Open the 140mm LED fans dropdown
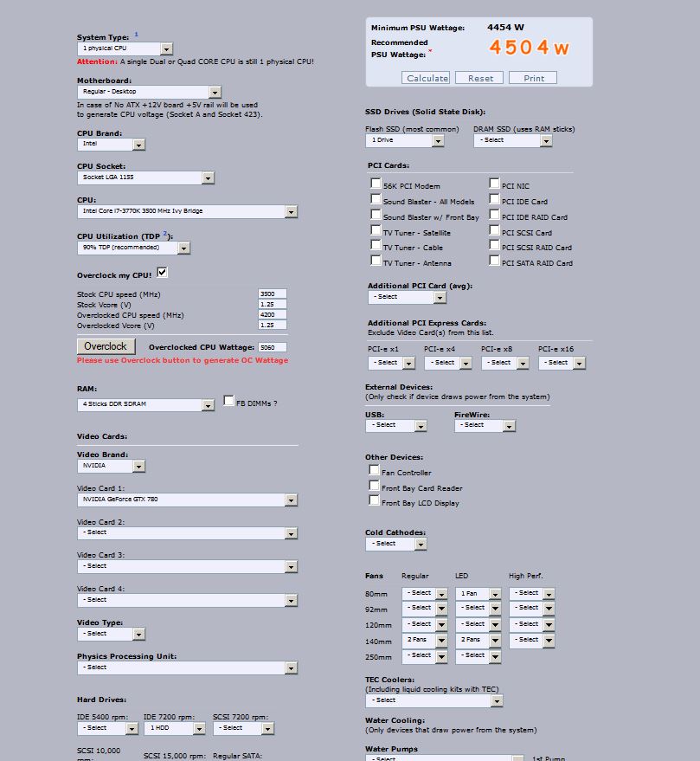 point(478,640)
